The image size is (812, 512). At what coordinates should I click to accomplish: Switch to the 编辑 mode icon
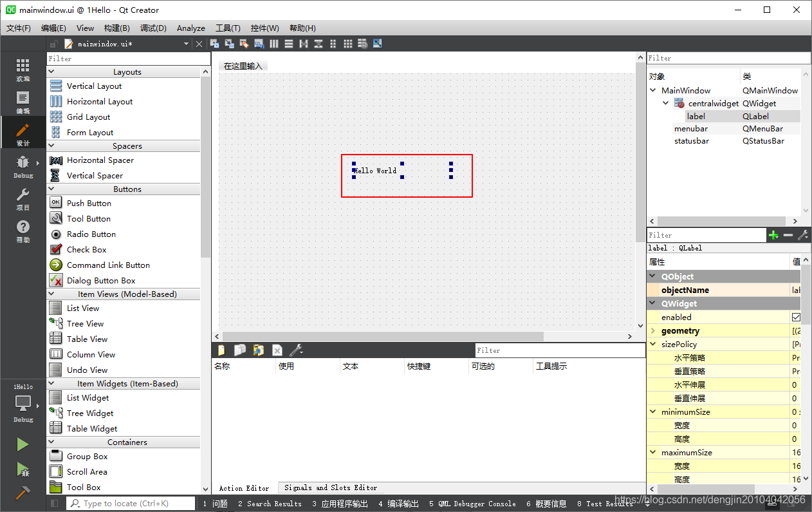[23, 102]
